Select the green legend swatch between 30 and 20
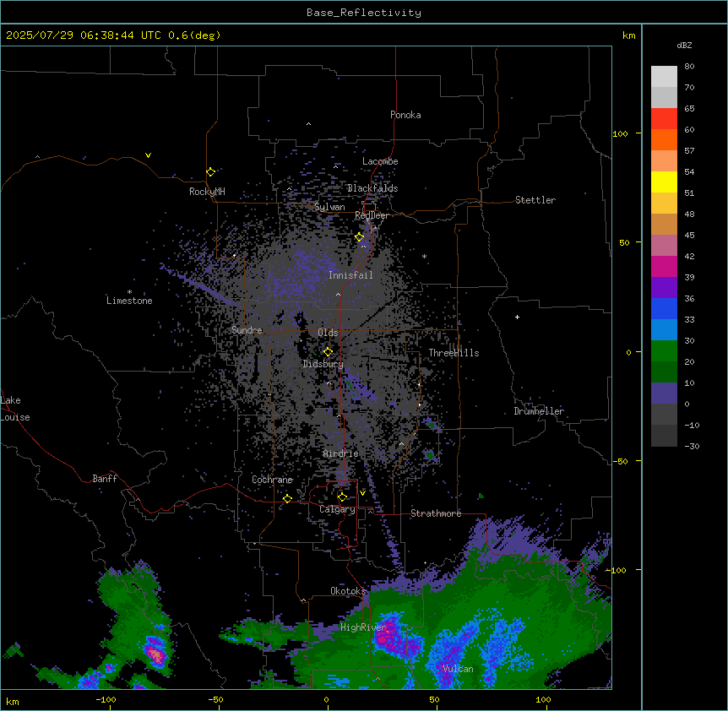 tap(664, 351)
